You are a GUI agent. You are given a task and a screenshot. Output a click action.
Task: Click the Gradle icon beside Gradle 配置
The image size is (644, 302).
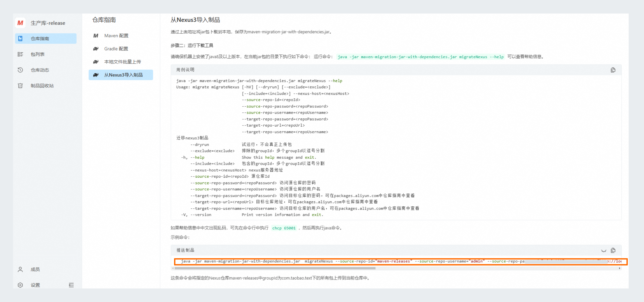tap(96, 49)
